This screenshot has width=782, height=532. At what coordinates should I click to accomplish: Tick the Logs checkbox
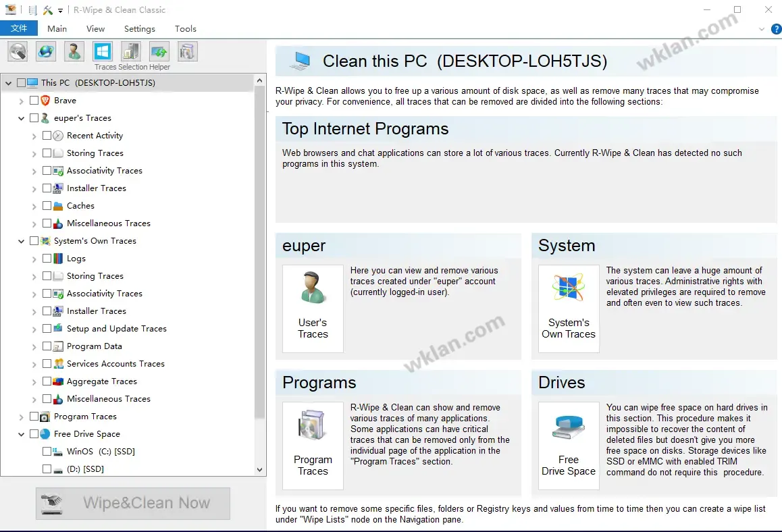(x=47, y=259)
